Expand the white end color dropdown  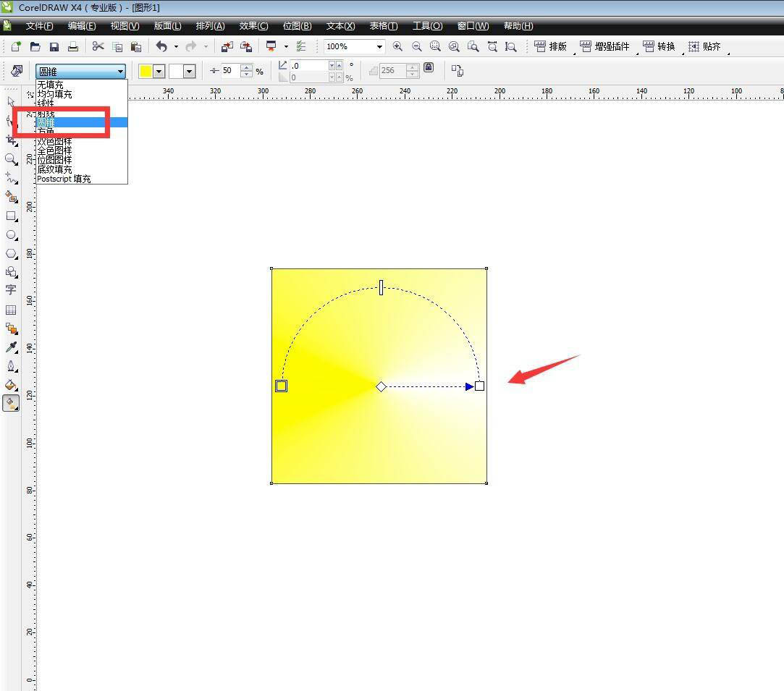click(189, 71)
